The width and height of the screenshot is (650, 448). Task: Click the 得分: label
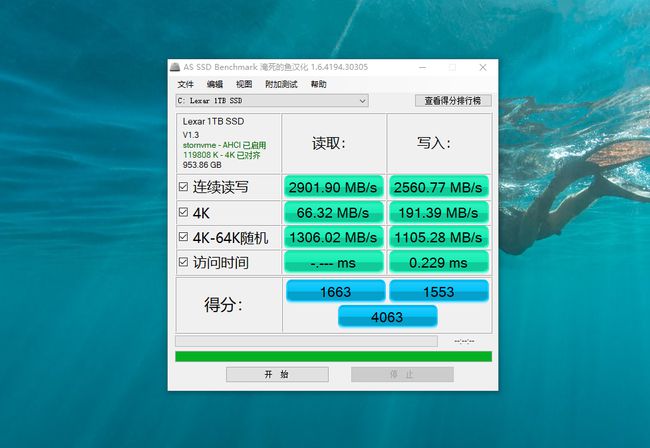click(x=223, y=305)
